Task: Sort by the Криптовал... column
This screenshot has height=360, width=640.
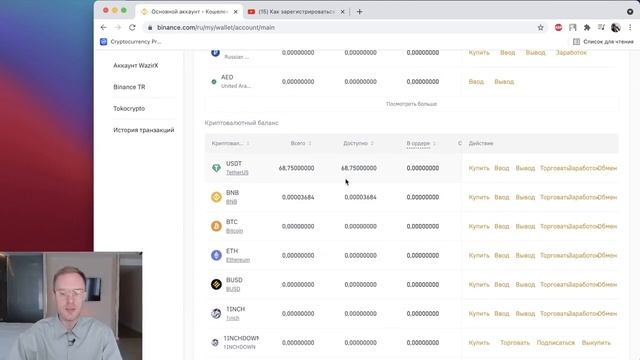Action: click(x=231, y=143)
